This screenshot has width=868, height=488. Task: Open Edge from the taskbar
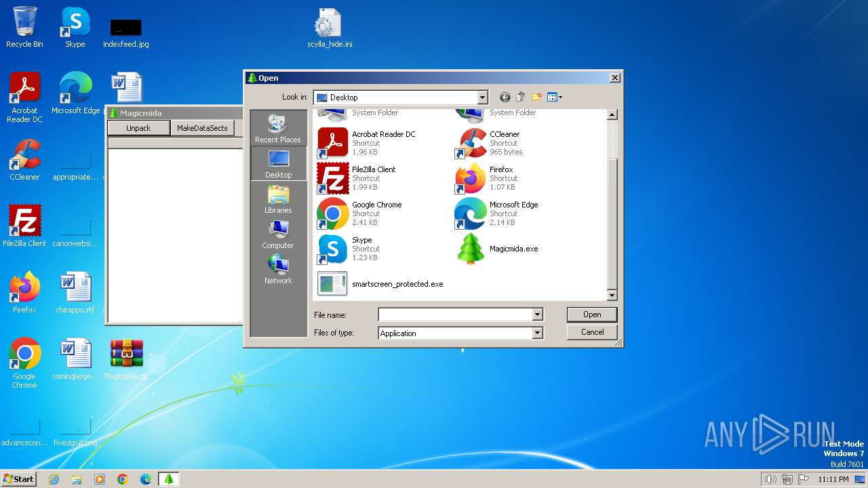tap(146, 479)
